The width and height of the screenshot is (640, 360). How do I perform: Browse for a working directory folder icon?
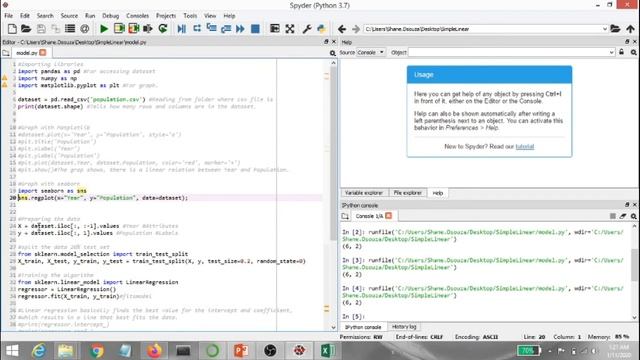[615, 29]
